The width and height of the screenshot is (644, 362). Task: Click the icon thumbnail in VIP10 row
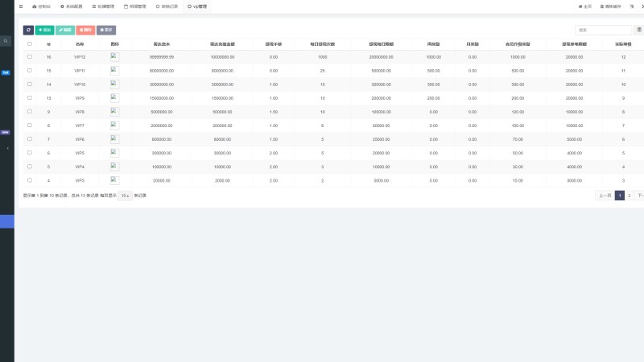(x=114, y=84)
